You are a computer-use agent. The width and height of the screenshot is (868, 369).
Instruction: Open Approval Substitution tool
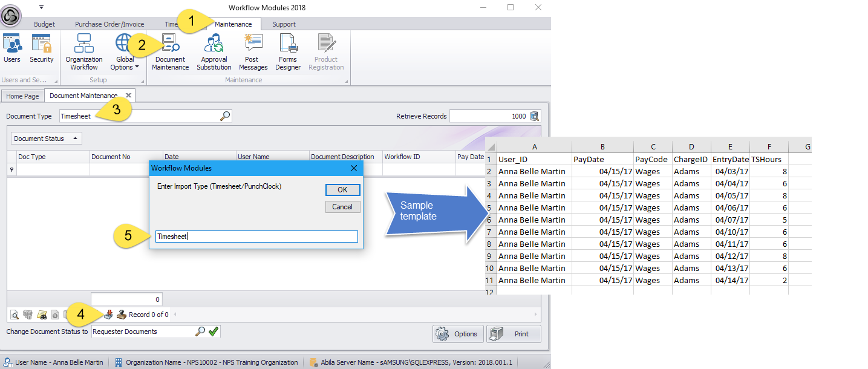click(214, 52)
